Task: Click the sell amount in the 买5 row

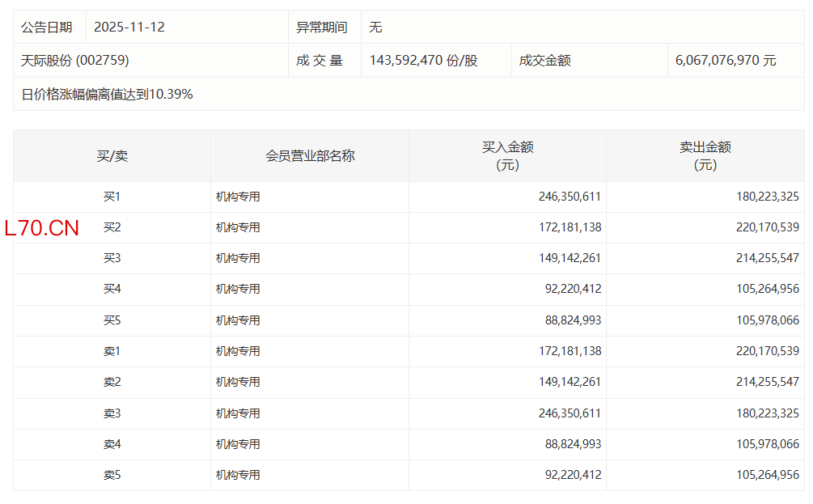Action: coord(767,320)
